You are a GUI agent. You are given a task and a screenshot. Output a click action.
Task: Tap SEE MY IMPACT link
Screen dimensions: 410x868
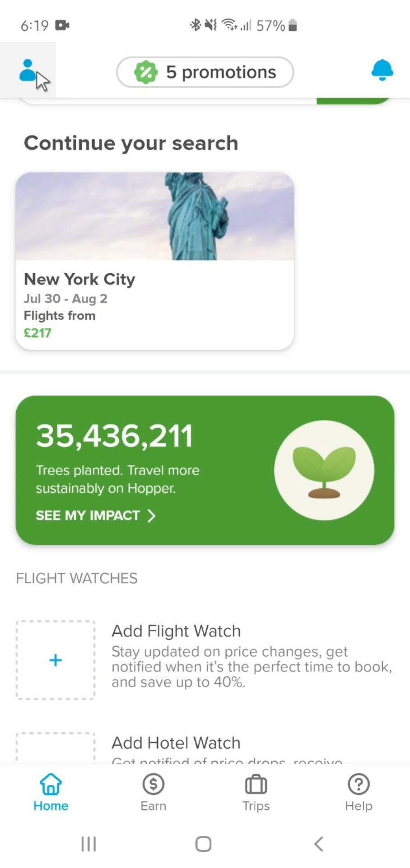(x=88, y=516)
